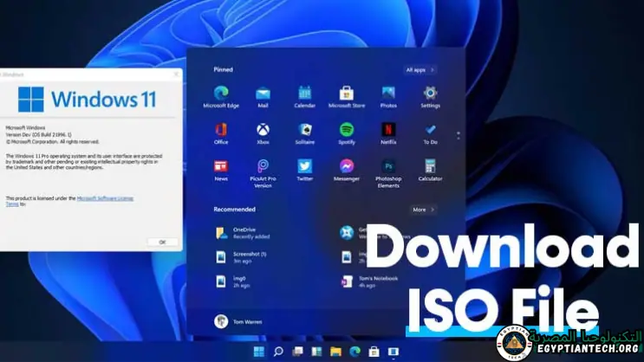The height and width of the screenshot is (362, 644).
Task: Open the Calendar app
Action: tap(305, 97)
